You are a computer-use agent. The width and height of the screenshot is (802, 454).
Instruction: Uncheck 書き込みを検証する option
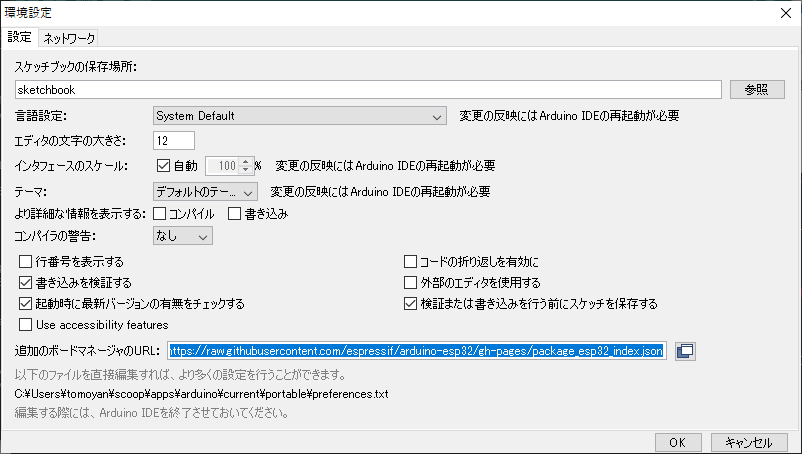(26, 283)
